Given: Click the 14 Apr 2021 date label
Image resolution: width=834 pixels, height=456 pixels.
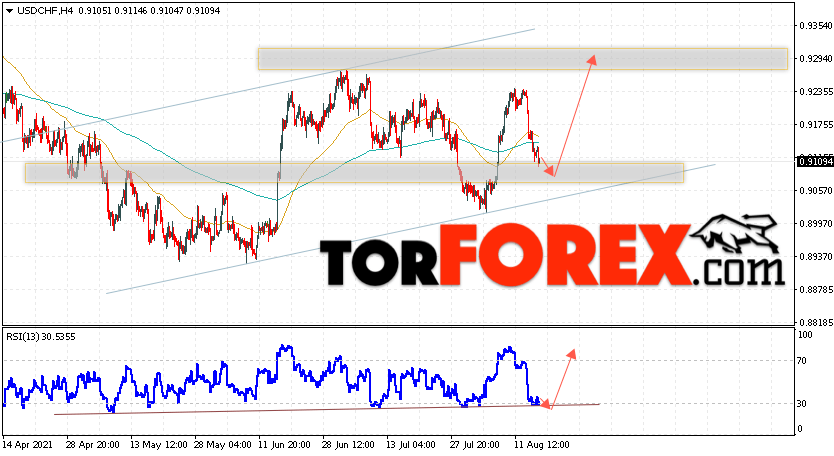Looking at the screenshot, I should pyautogui.click(x=27, y=445).
